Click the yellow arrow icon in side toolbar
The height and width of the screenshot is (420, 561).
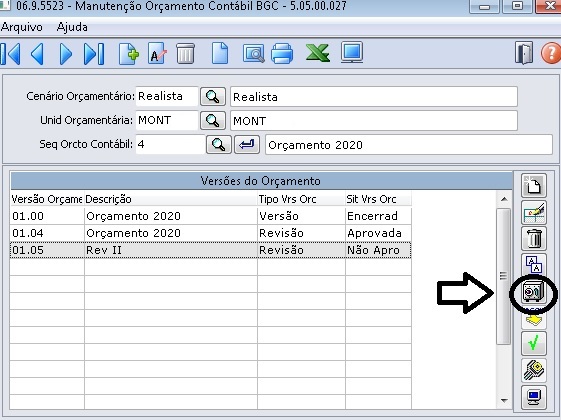pos(533,318)
